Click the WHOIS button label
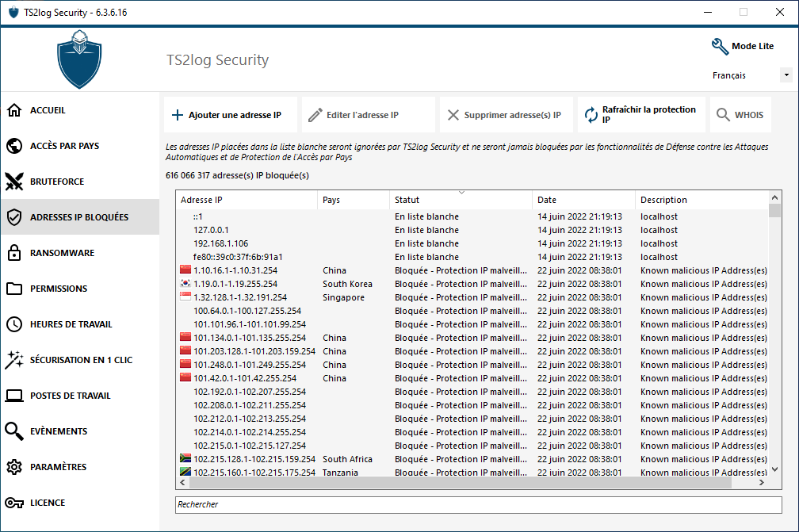Viewport: 799px width, 532px height. click(x=748, y=115)
